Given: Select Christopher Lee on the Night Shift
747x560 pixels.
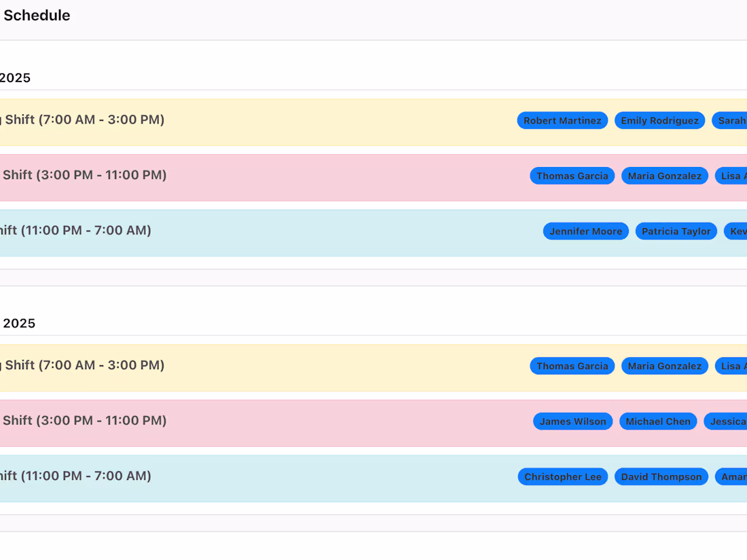Looking at the screenshot, I should (x=562, y=477).
